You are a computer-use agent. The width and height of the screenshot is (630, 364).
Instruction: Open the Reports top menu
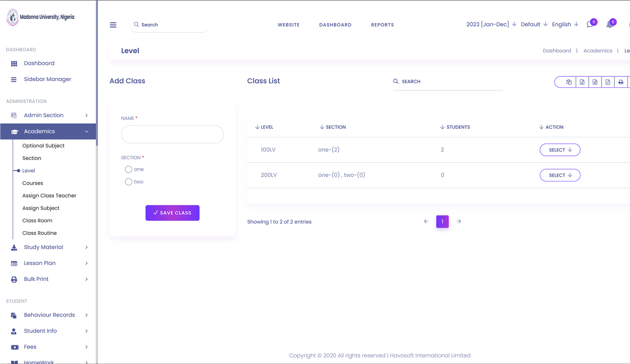[382, 25]
